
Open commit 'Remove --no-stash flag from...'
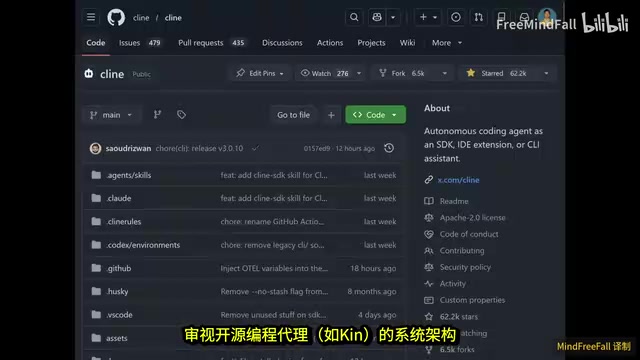[274, 291]
